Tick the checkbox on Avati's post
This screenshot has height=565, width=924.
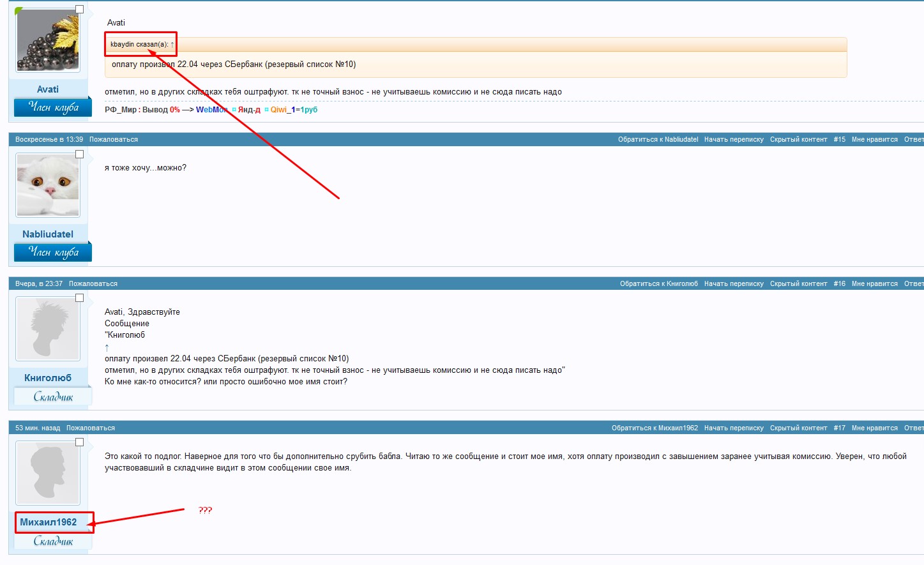(x=79, y=10)
